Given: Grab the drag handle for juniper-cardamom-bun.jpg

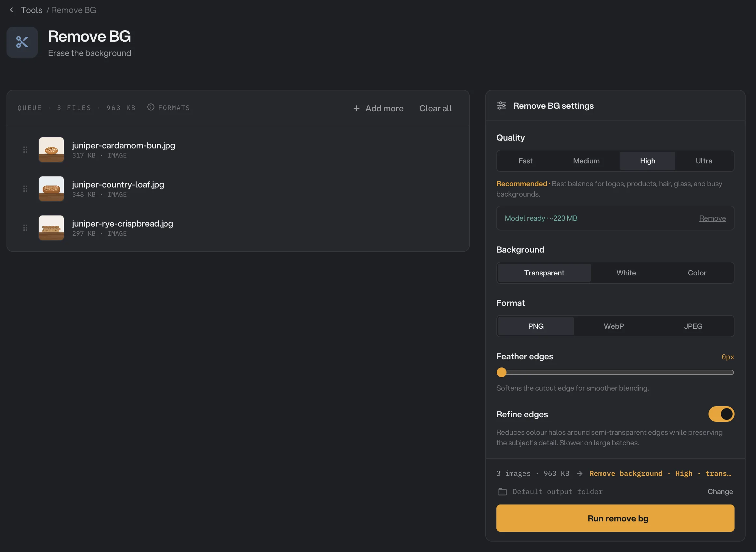Looking at the screenshot, I should tap(25, 150).
